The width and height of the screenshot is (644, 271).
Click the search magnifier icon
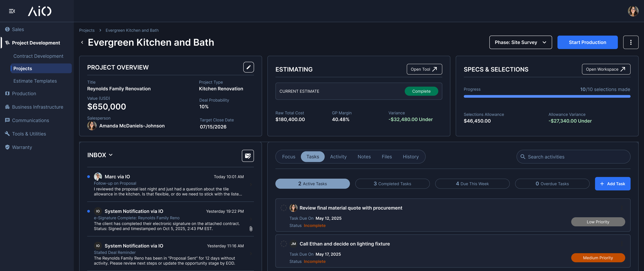(x=523, y=157)
